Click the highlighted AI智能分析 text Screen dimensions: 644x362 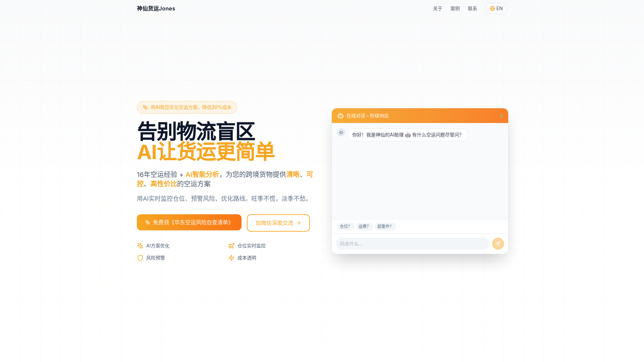pyautogui.click(x=202, y=174)
